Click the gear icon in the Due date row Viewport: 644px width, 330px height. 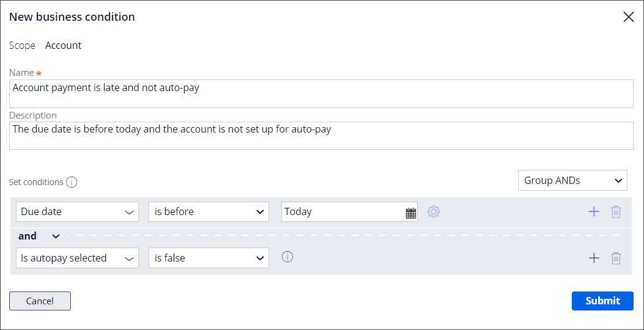(434, 212)
